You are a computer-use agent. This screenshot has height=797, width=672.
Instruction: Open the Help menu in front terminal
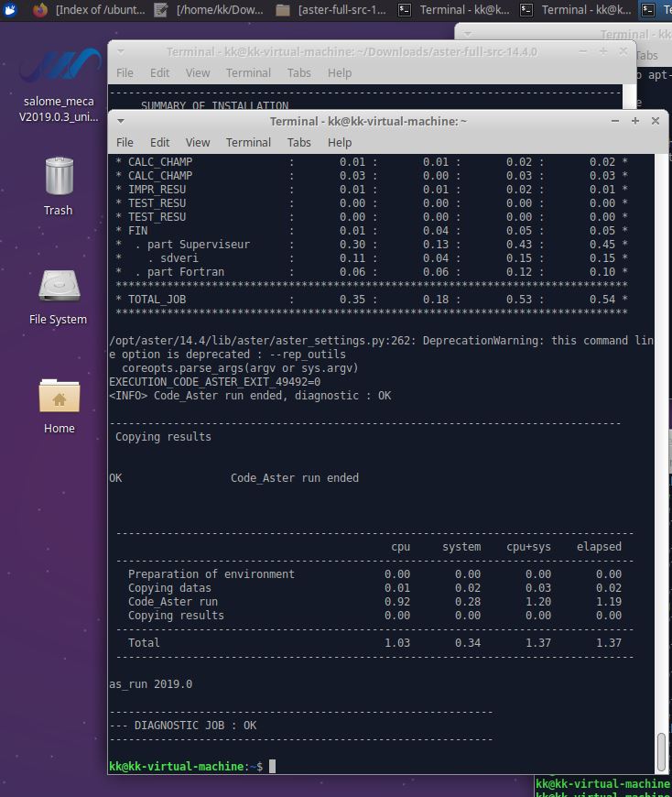pyautogui.click(x=340, y=142)
